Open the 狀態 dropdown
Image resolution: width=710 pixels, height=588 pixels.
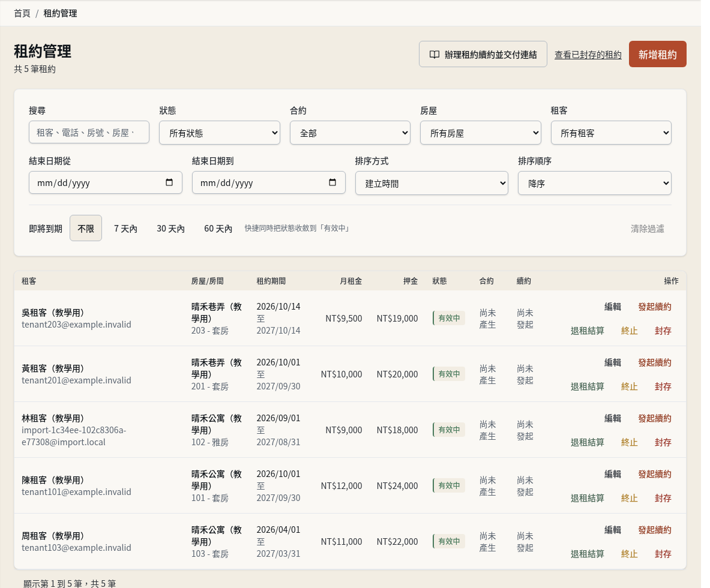click(220, 133)
